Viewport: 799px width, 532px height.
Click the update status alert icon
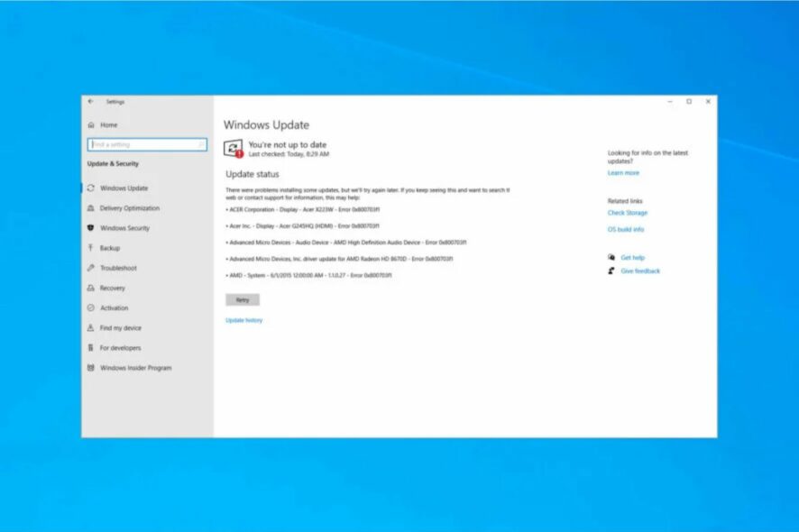pos(234,148)
